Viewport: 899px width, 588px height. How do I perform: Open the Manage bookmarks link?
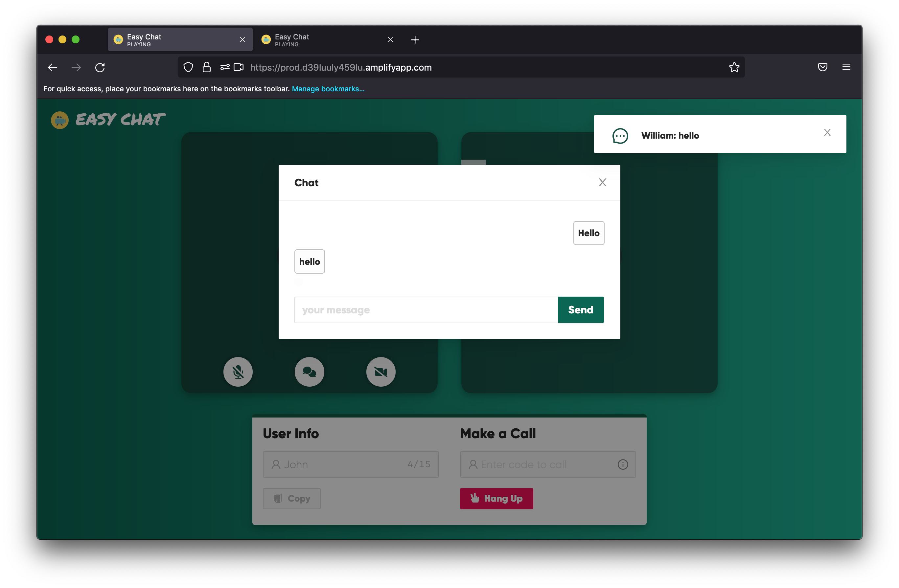328,89
